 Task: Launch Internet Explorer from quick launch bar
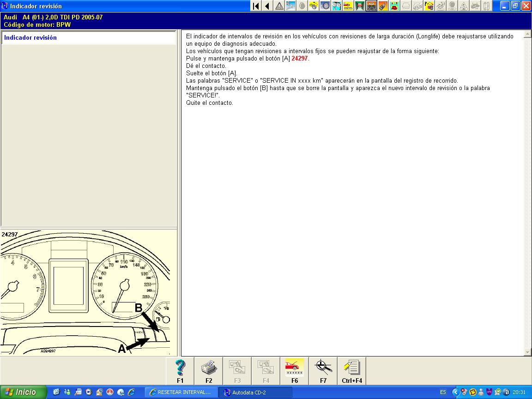(131, 392)
